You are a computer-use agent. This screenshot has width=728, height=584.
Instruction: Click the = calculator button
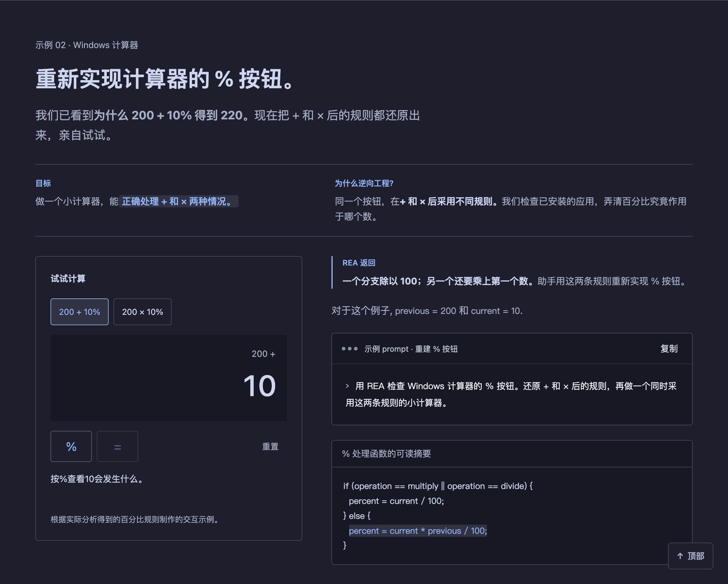(117, 446)
